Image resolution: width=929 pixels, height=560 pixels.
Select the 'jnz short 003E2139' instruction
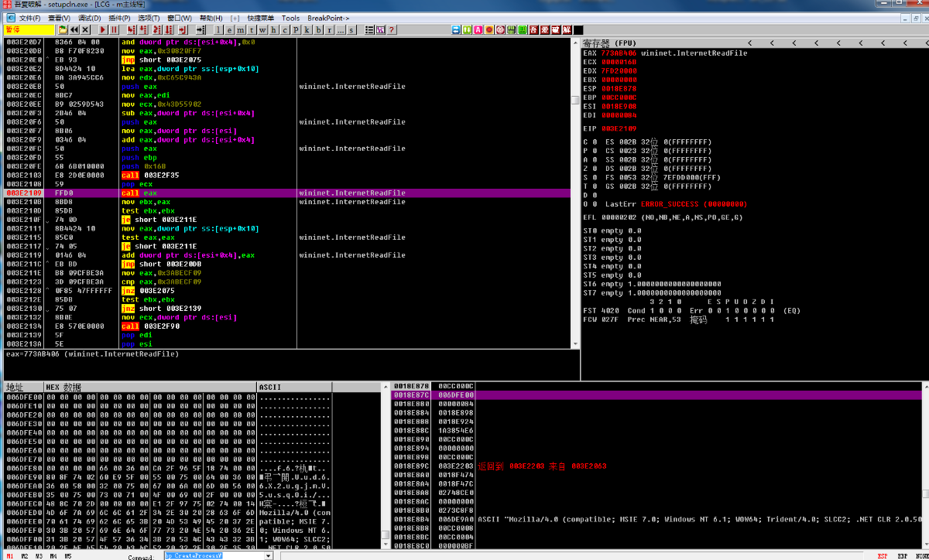161,309
